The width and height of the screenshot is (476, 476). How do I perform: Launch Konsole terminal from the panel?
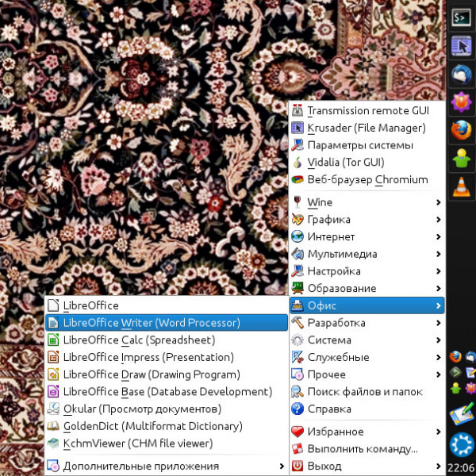point(461,18)
